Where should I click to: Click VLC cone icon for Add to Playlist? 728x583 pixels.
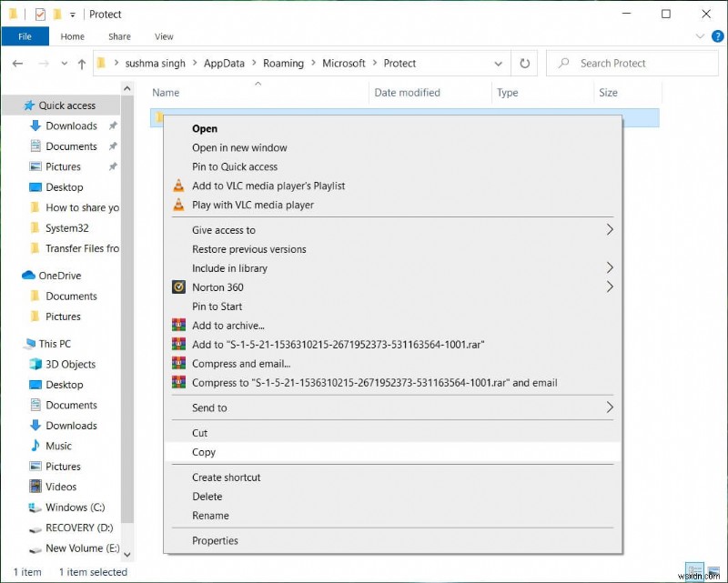pyautogui.click(x=178, y=186)
